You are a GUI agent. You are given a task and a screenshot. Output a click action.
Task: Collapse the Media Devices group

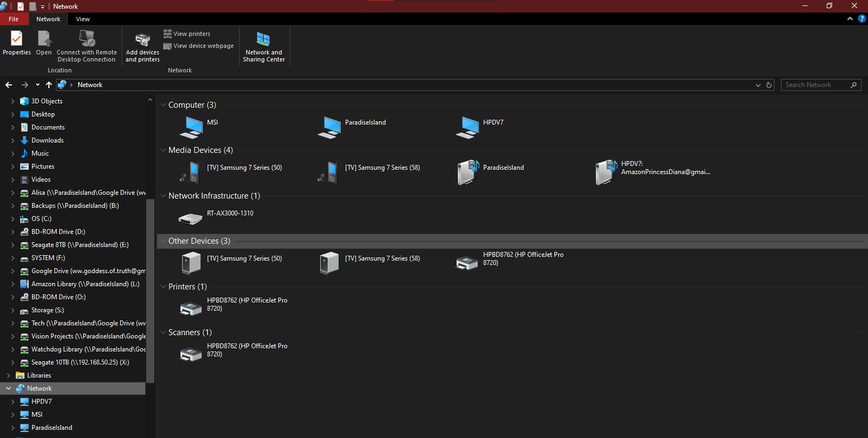click(163, 150)
